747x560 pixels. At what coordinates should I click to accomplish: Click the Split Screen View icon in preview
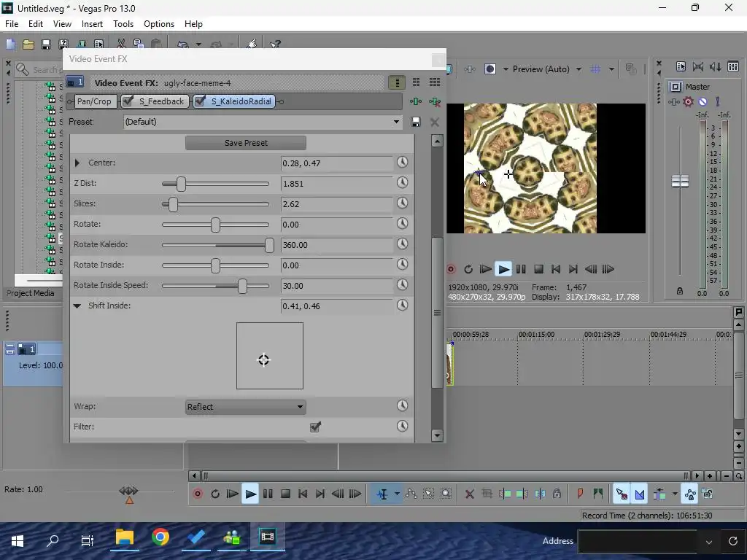coord(490,69)
